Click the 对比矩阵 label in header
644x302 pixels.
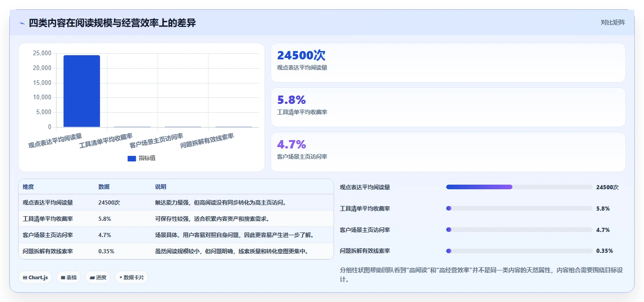coord(612,22)
